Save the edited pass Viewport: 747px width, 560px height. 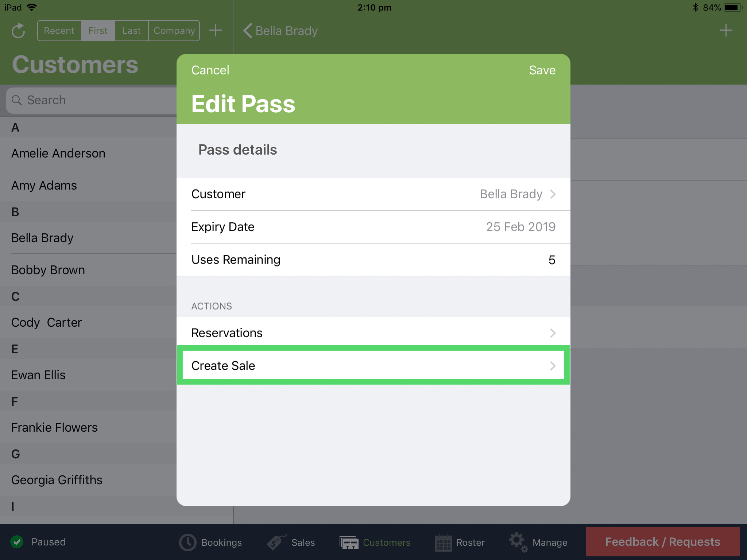point(542,70)
